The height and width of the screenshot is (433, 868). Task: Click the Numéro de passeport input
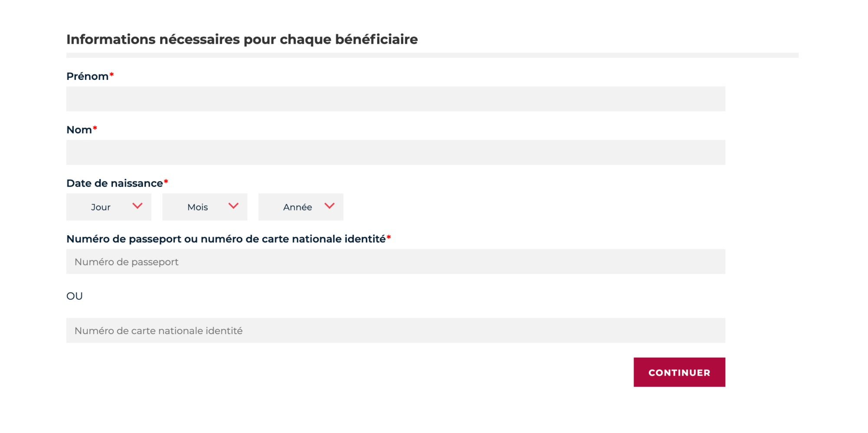coord(396,262)
